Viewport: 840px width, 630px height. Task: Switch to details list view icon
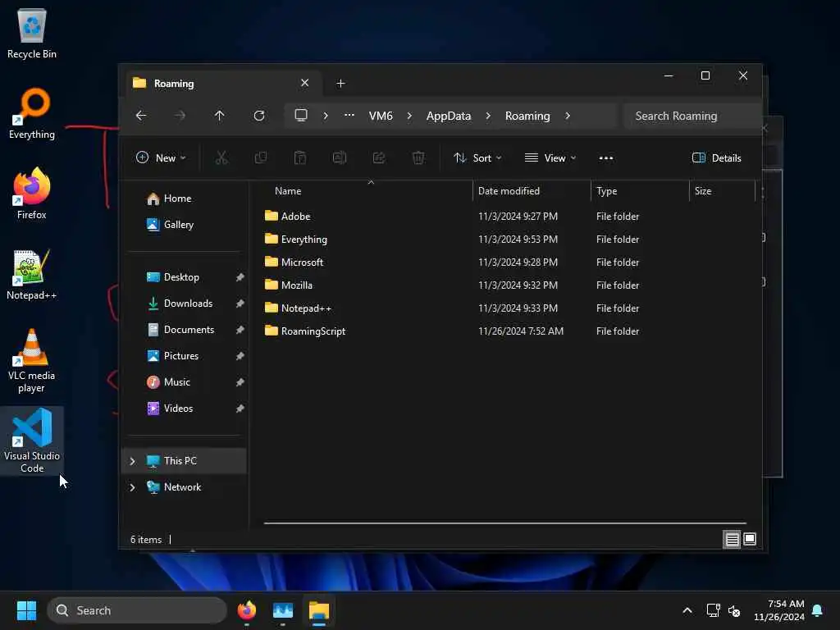tap(733, 539)
